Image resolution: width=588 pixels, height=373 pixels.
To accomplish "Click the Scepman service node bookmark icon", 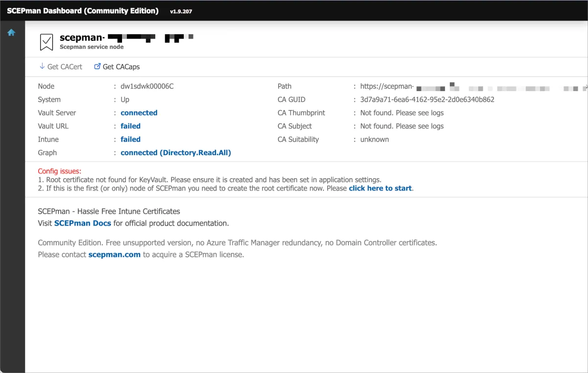I will 47,42.
